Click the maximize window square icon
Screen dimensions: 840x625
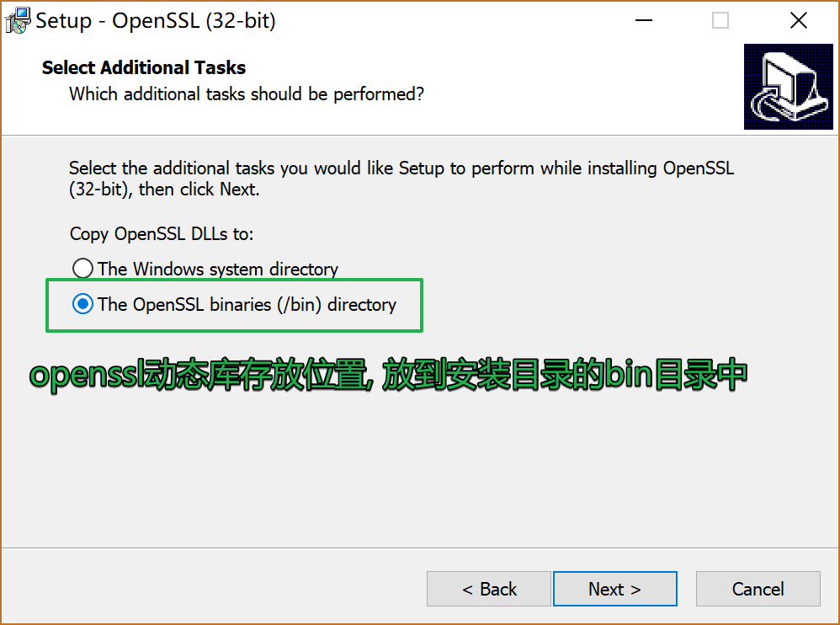[720, 21]
